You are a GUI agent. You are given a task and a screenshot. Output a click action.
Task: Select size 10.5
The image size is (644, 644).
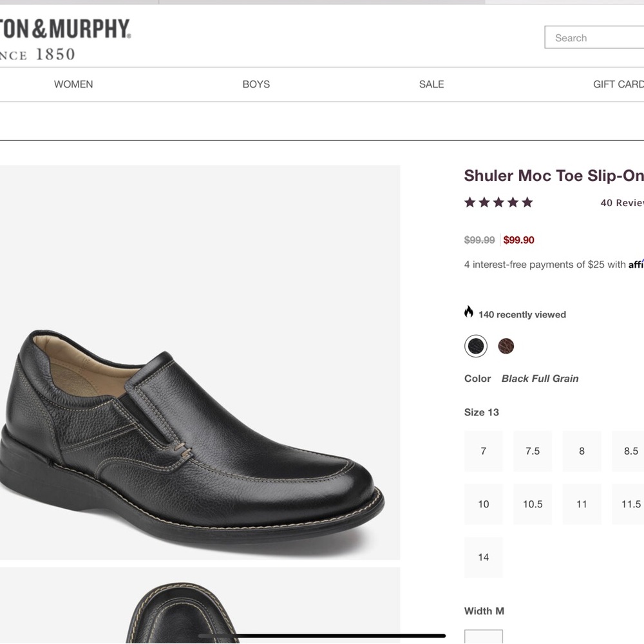pyautogui.click(x=533, y=504)
